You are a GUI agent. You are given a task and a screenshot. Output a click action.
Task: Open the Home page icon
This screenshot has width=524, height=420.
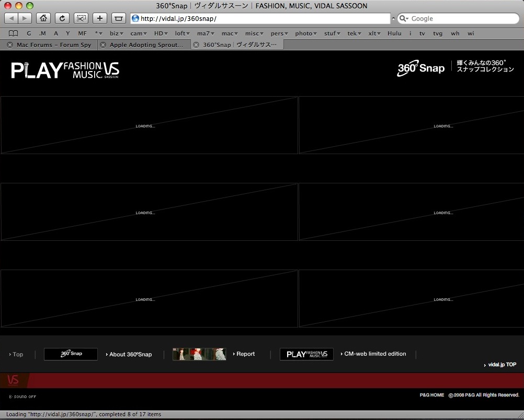coord(43,18)
